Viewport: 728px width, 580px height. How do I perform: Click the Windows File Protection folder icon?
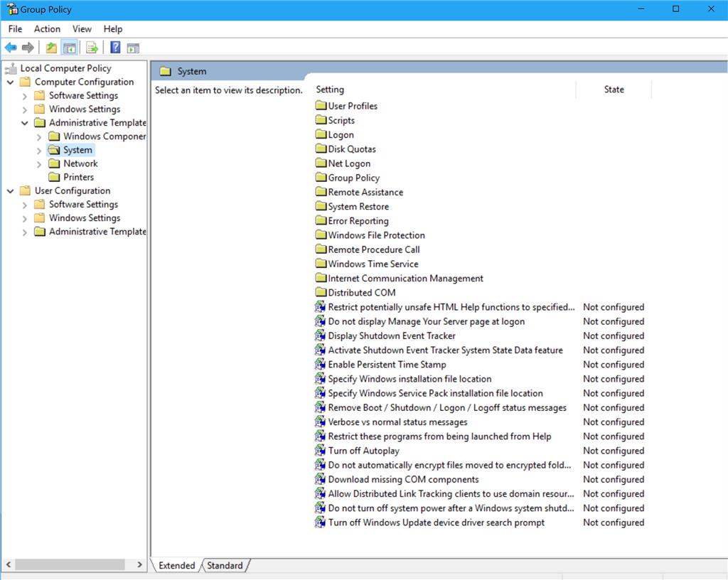click(321, 235)
